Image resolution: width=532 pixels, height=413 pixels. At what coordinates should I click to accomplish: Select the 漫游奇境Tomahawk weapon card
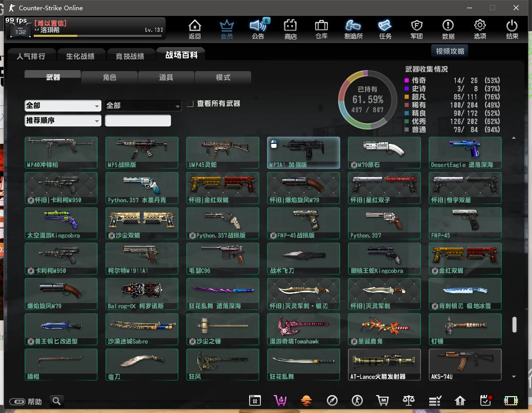(303, 329)
